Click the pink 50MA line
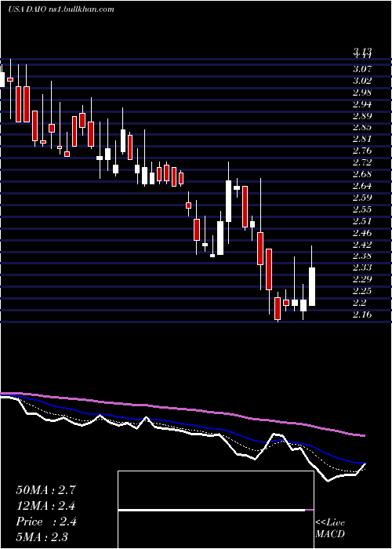This screenshot has height=549, width=392. click(x=182, y=410)
